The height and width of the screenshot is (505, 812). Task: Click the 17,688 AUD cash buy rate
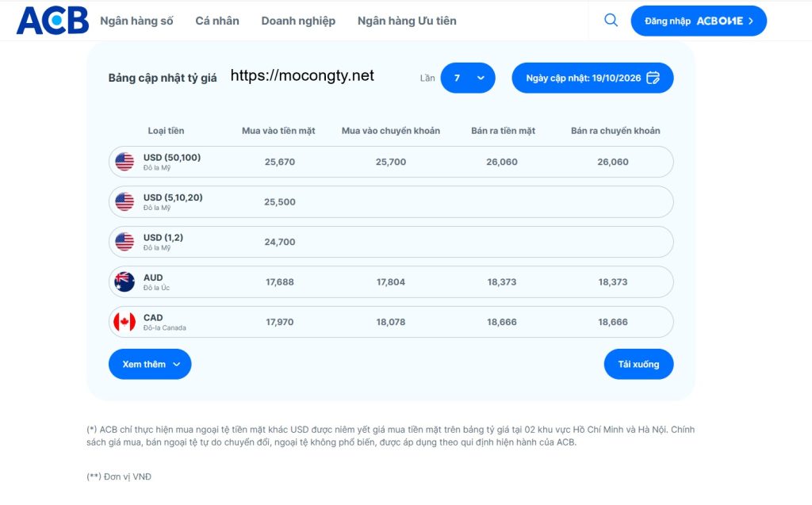tap(280, 281)
